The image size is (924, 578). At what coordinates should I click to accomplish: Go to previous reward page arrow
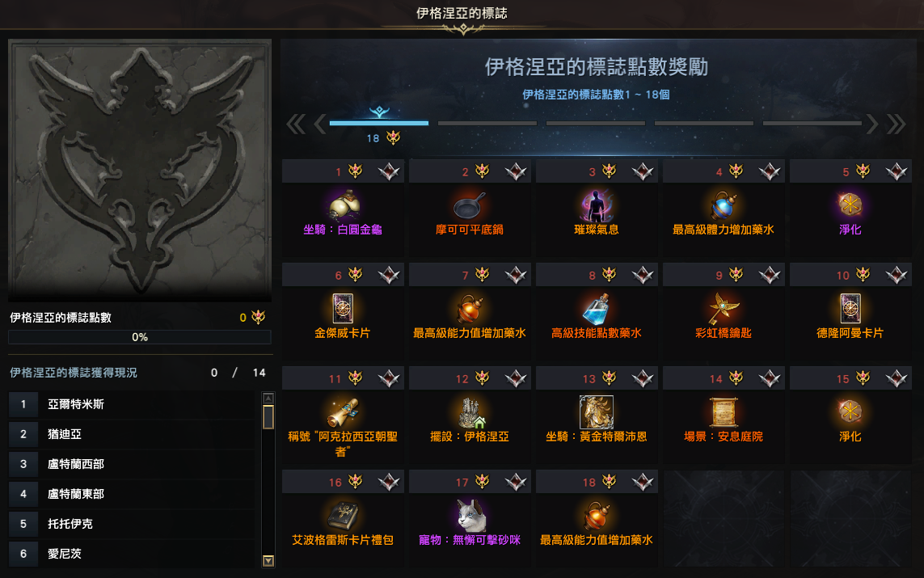pos(320,124)
